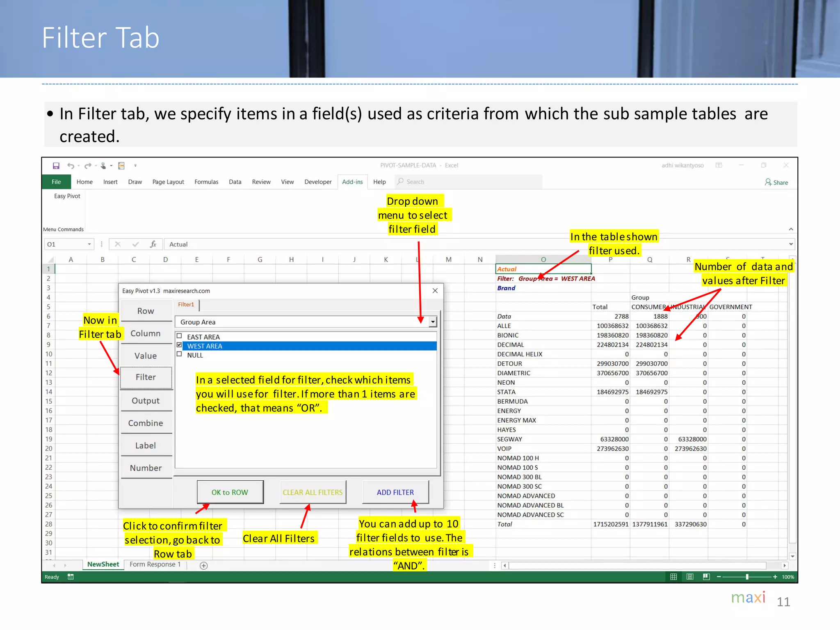
Task: Click the formula bar showing Actual
Action: pyautogui.click(x=476, y=244)
